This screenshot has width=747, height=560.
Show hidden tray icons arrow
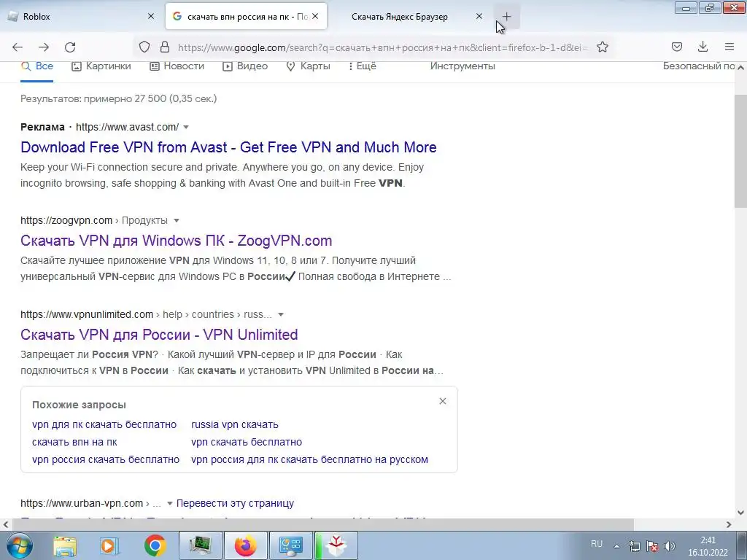point(616,546)
